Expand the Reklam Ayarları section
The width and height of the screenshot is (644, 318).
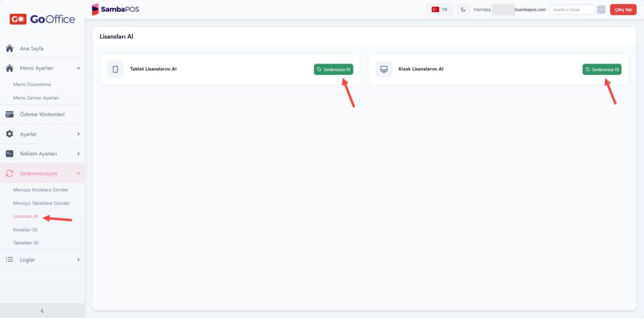coord(42,153)
